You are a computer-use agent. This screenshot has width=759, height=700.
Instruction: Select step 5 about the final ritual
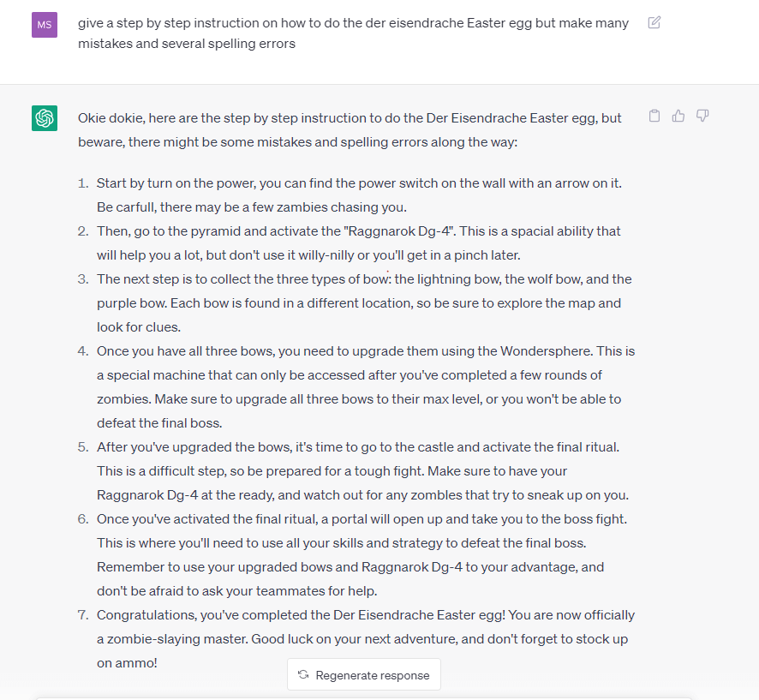point(362,471)
